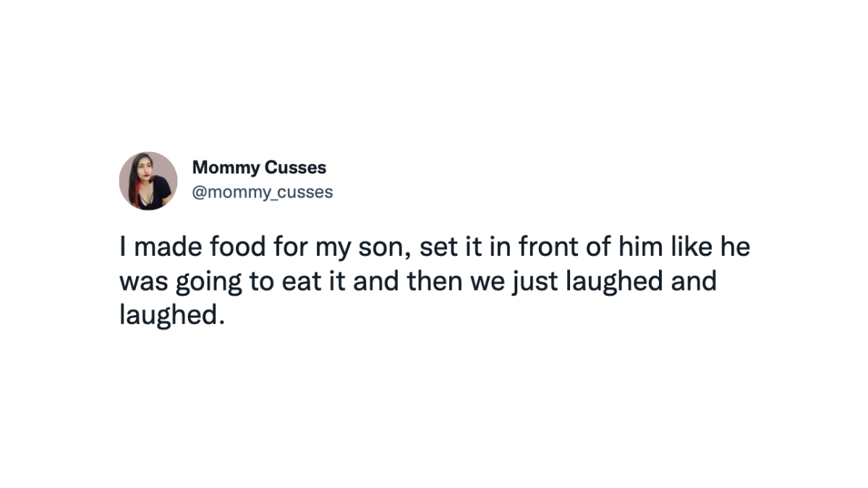Screen dimensions: 868x488
Task: Click the word "made" in the tweet
Action: pyautogui.click(x=169, y=247)
